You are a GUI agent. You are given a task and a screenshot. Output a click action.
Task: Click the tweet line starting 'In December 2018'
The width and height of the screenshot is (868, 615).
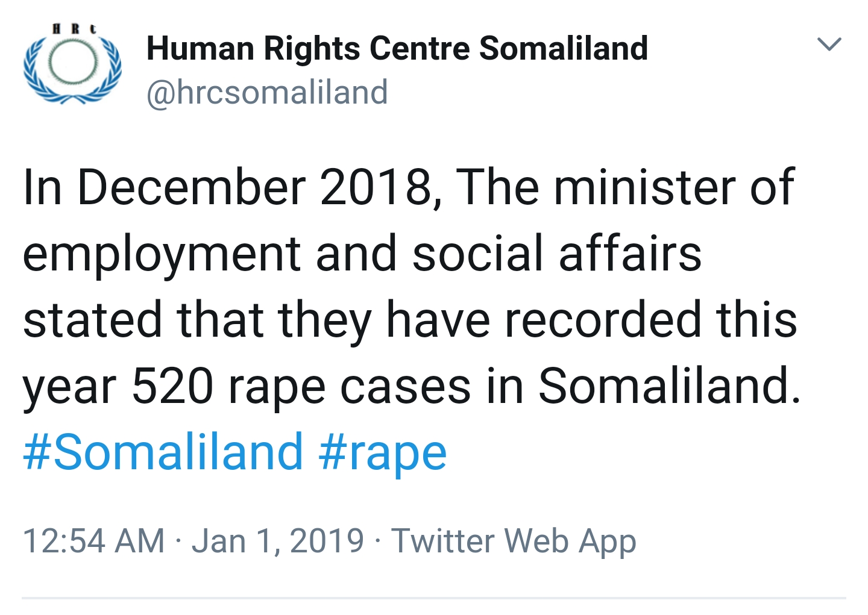click(409, 187)
